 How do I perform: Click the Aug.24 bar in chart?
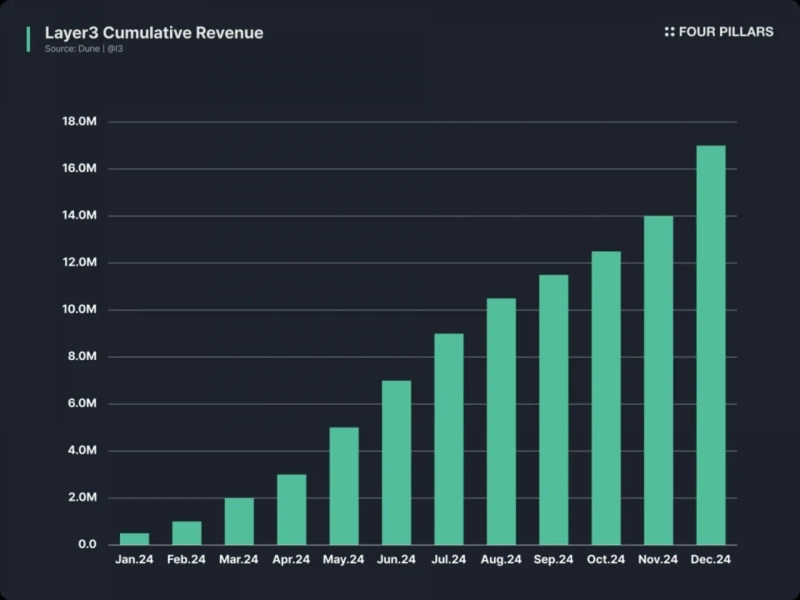pos(501,421)
